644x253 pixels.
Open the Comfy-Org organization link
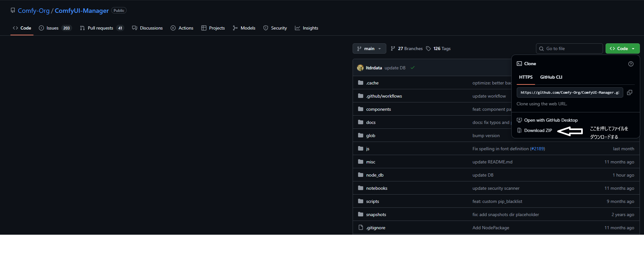point(34,11)
